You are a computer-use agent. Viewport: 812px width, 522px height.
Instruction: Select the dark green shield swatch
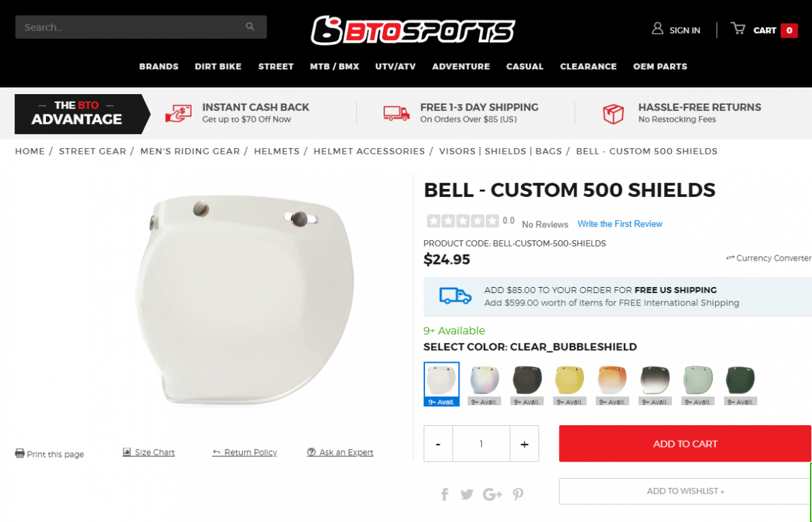(740, 380)
